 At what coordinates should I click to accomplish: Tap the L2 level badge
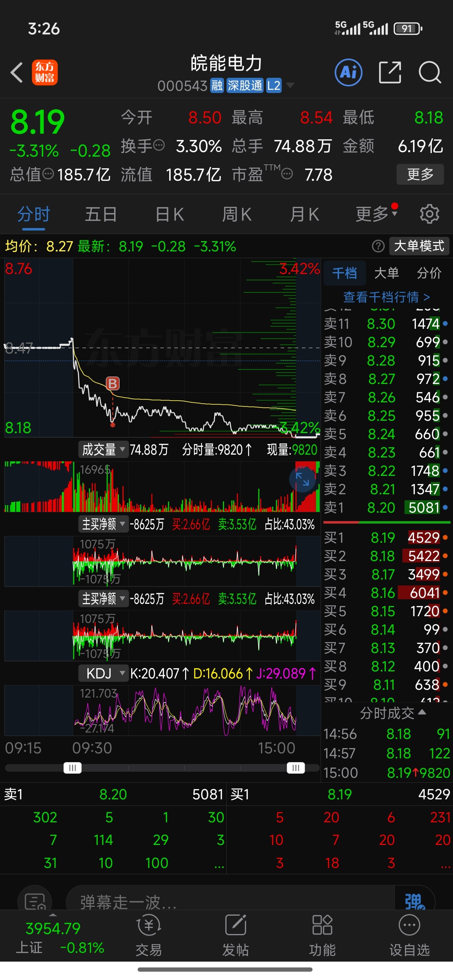(x=274, y=86)
